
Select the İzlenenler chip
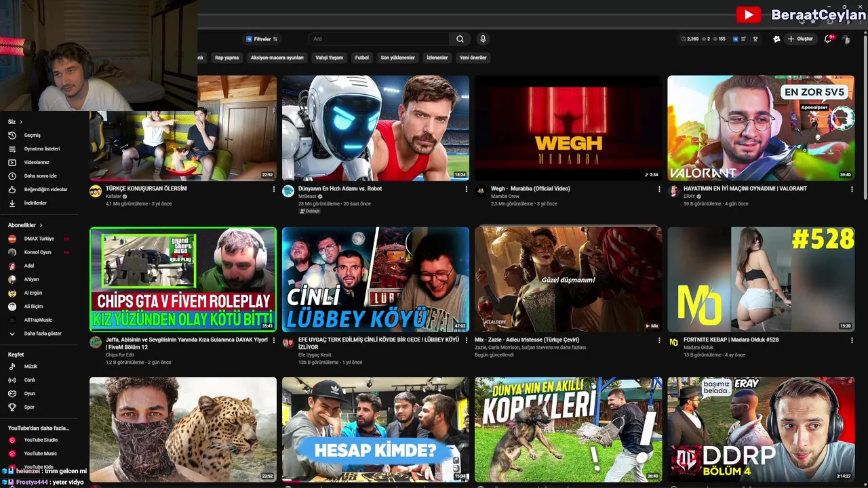(437, 58)
